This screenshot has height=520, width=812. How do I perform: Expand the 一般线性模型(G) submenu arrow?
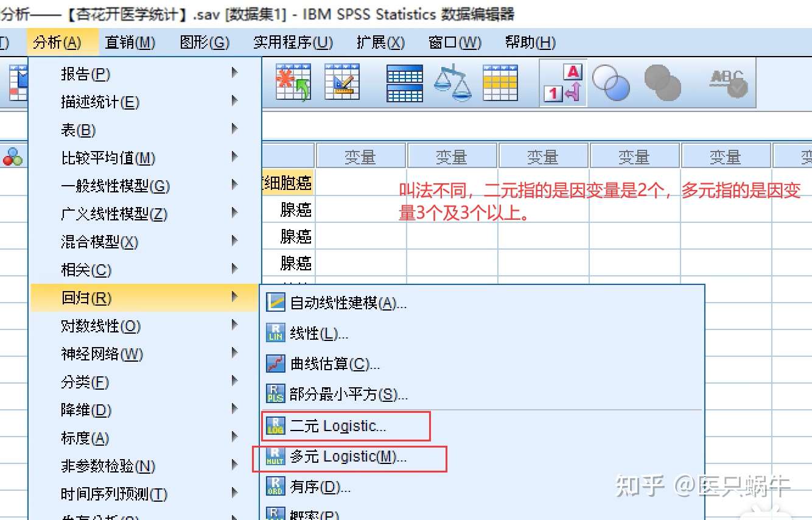pos(235,185)
